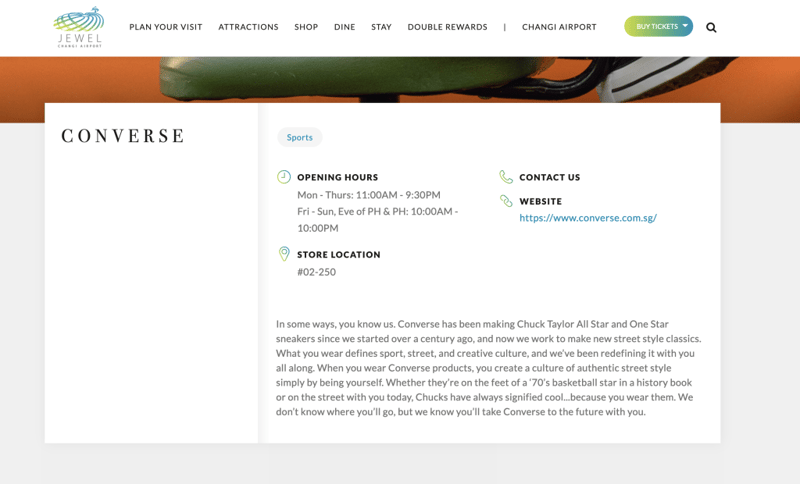Click the phone icon beside Website
The width and height of the screenshot is (800, 484).
pyautogui.click(x=506, y=201)
